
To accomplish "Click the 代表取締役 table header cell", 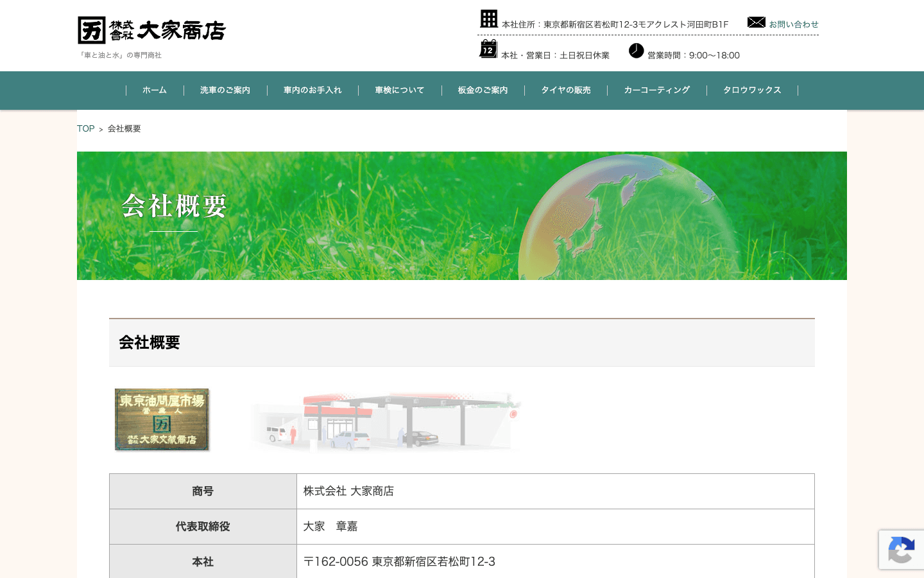I will 203,527.
